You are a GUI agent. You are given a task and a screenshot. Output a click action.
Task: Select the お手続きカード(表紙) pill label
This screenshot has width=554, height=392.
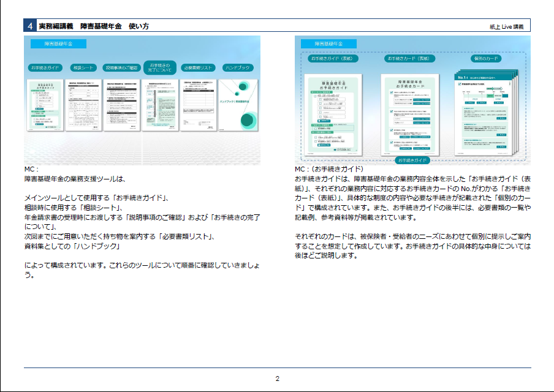[409, 59]
